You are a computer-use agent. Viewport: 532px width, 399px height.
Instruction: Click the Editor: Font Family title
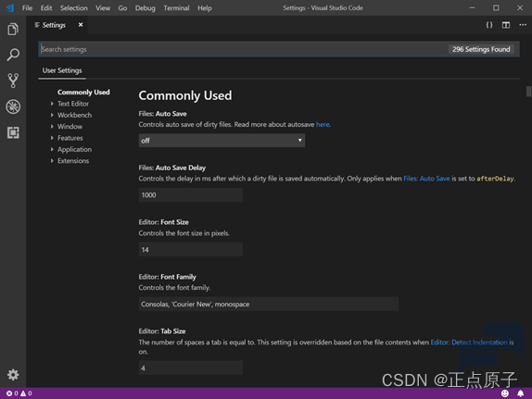pos(167,277)
